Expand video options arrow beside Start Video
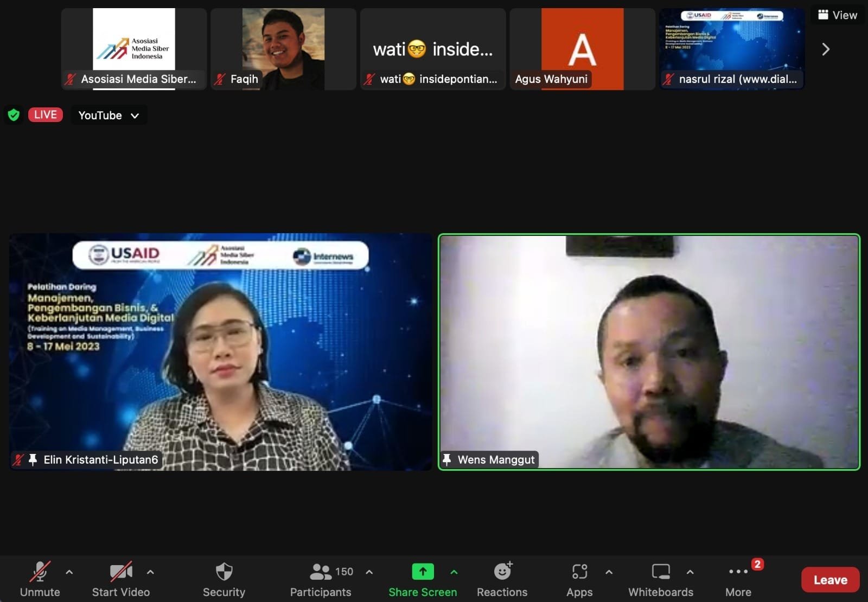This screenshot has height=602, width=868. click(x=150, y=572)
